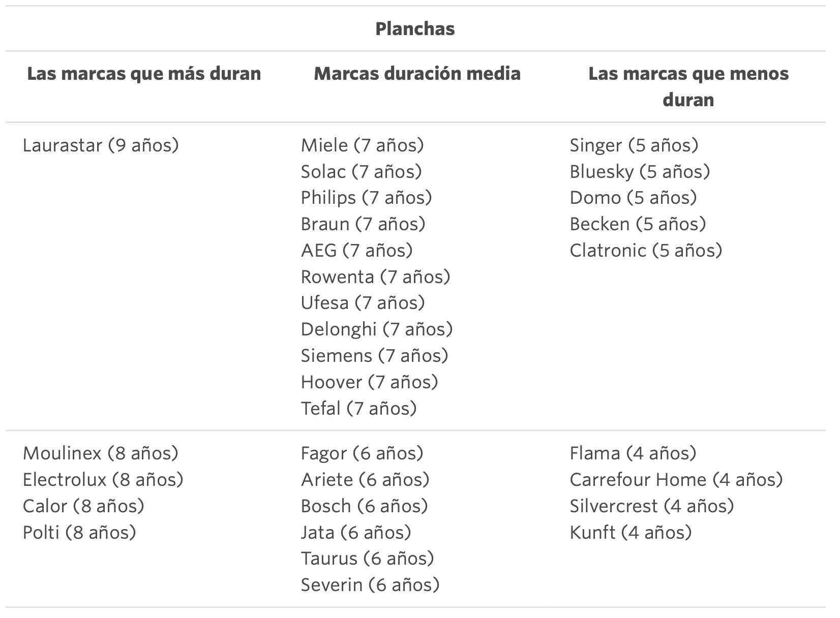Image resolution: width=840 pixels, height=618 pixels.
Task: Click the Polti (8 años) entry
Action: pos(79,533)
